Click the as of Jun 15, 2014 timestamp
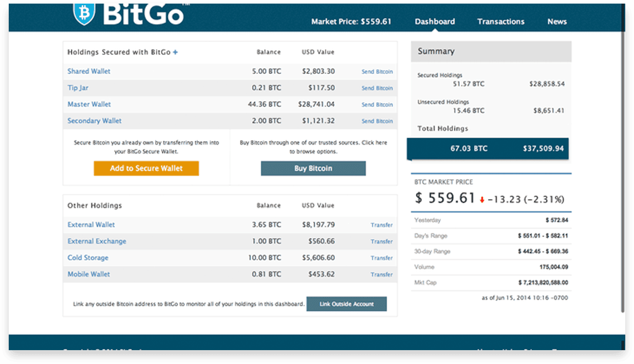634x364 pixels. (525, 298)
